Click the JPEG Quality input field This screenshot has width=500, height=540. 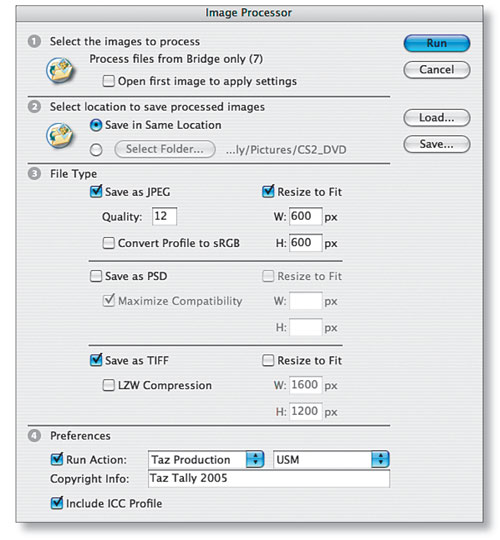point(164,216)
